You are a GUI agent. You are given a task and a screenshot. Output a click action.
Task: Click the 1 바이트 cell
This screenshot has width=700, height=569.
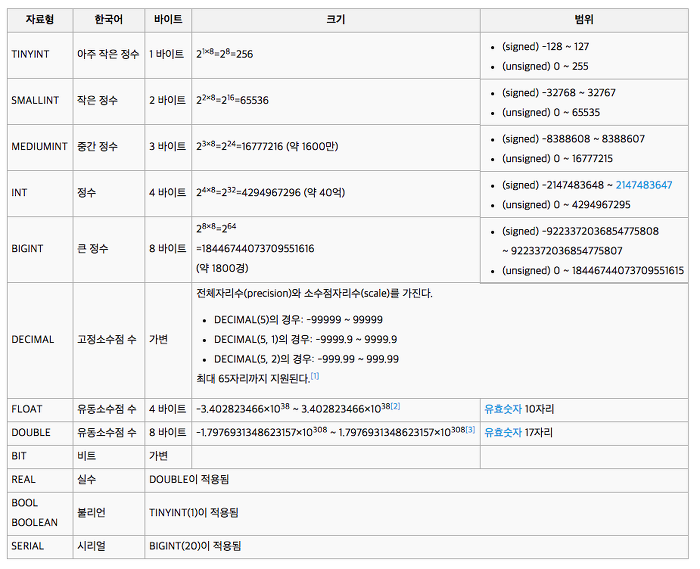(x=168, y=54)
